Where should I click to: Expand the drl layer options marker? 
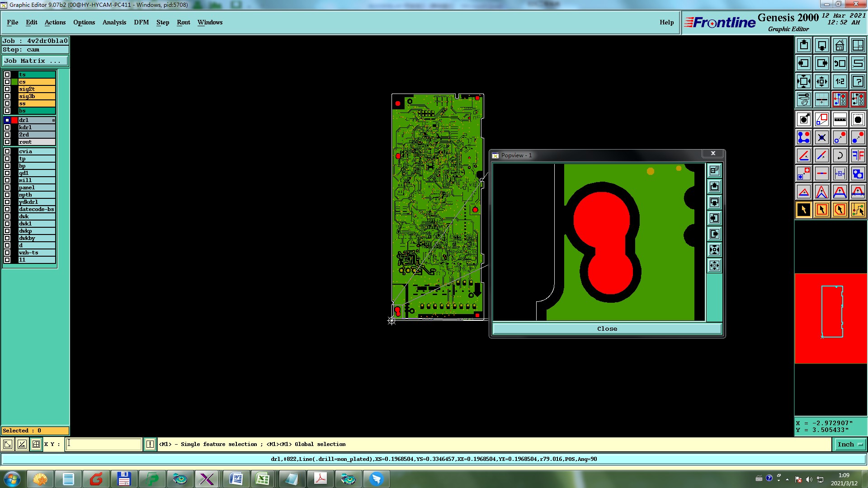[x=53, y=120]
